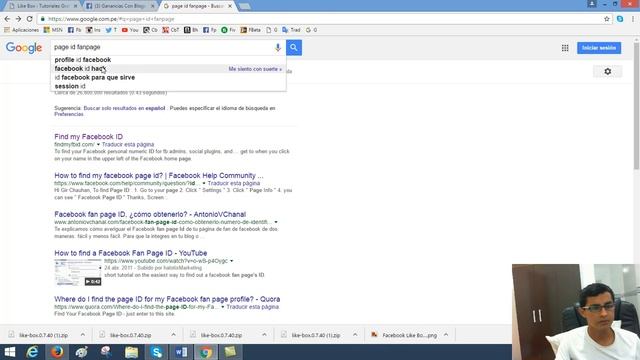Open the FBeta bookmark
This screenshot has height=360, width=640.
pos(250,30)
